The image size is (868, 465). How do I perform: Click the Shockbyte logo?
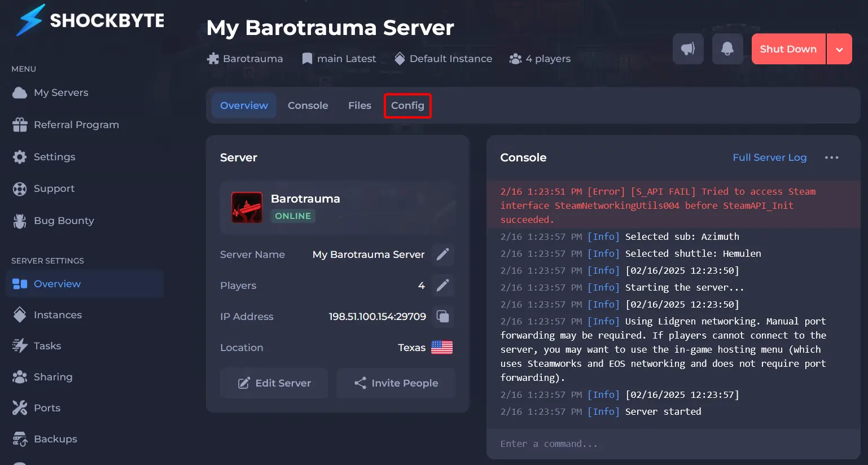click(x=90, y=20)
